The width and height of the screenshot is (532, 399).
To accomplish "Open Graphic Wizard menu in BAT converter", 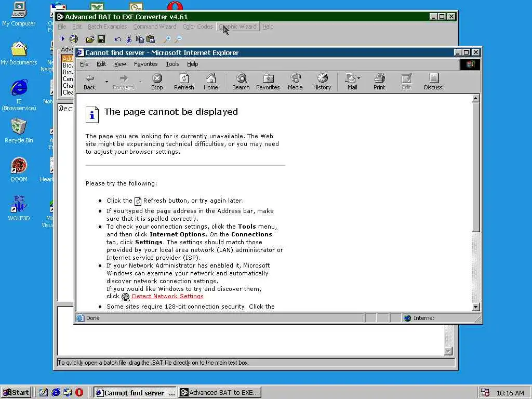I will 238,26.
